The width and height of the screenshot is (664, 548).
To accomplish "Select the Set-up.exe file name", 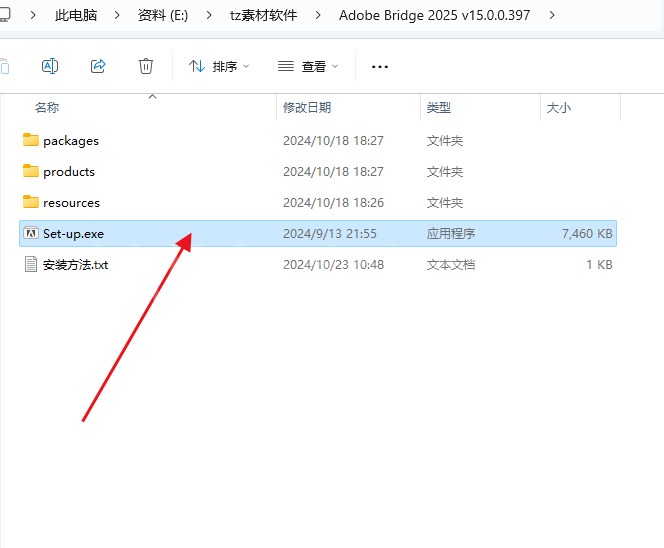I will (x=74, y=234).
